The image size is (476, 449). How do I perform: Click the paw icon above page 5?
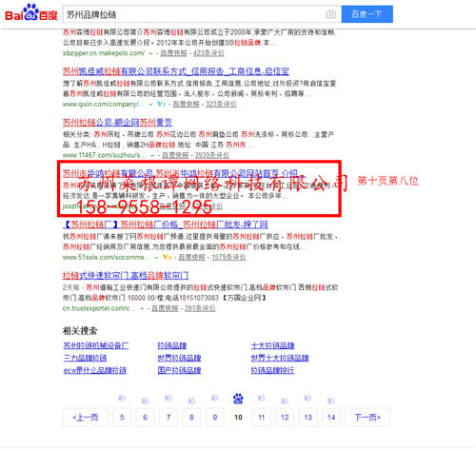122,398
